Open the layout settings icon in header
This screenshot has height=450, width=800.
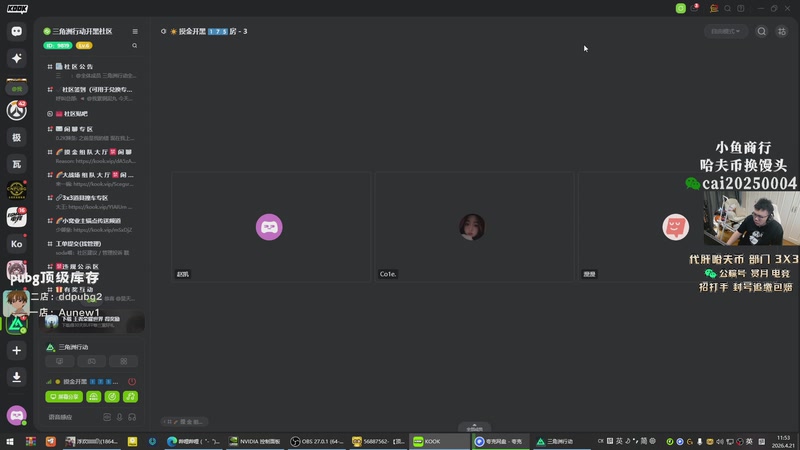click(x=782, y=32)
